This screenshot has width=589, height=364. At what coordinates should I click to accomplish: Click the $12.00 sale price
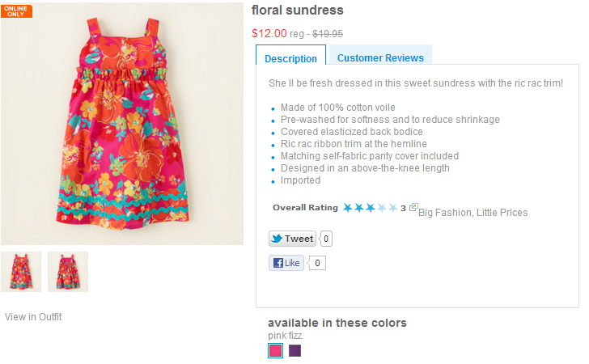pyautogui.click(x=269, y=33)
